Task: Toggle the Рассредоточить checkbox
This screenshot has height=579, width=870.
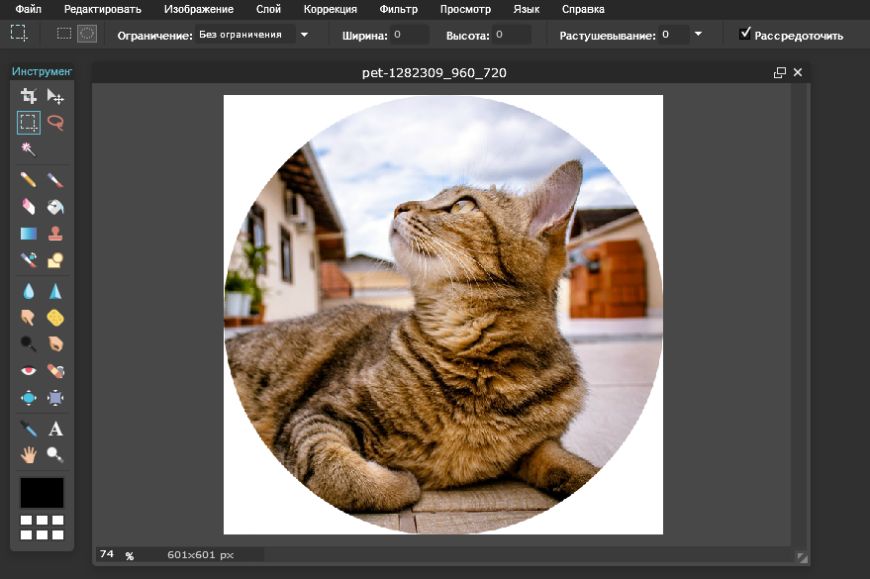Action: [745, 34]
